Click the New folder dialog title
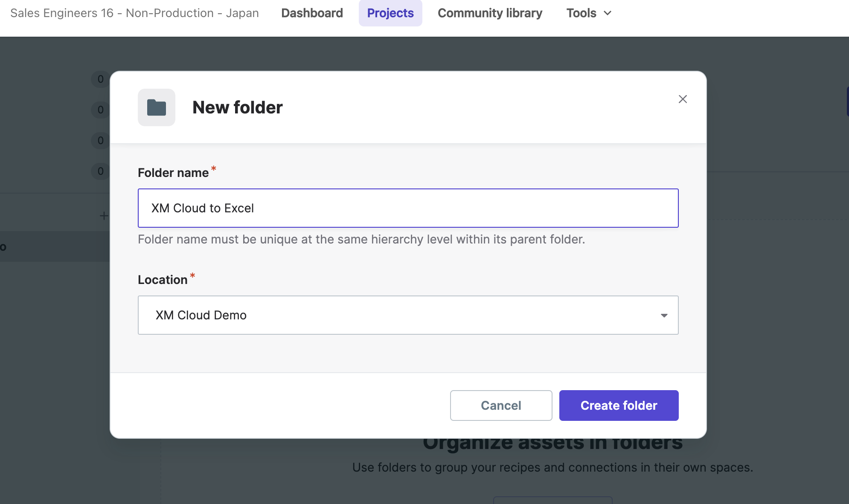849x504 pixels. click(238, 107)
